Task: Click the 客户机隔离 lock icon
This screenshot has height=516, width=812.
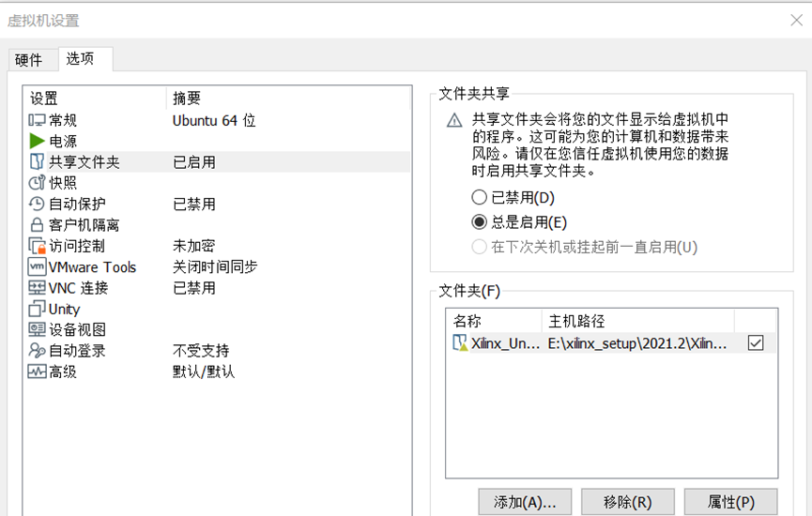Action: [x=37, y=224]
